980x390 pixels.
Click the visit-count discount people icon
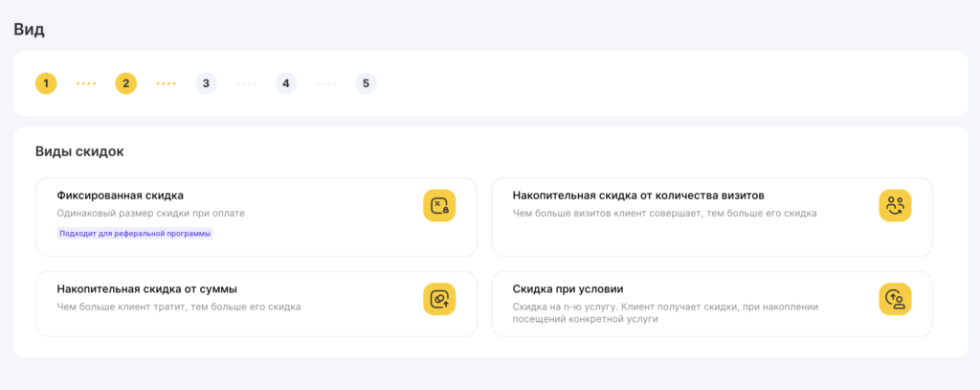point(895,205)
